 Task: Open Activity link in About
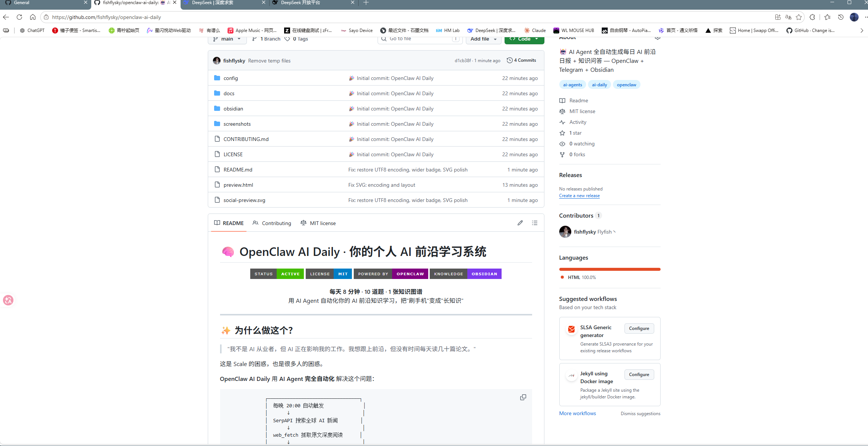click(x=578, y=122)
